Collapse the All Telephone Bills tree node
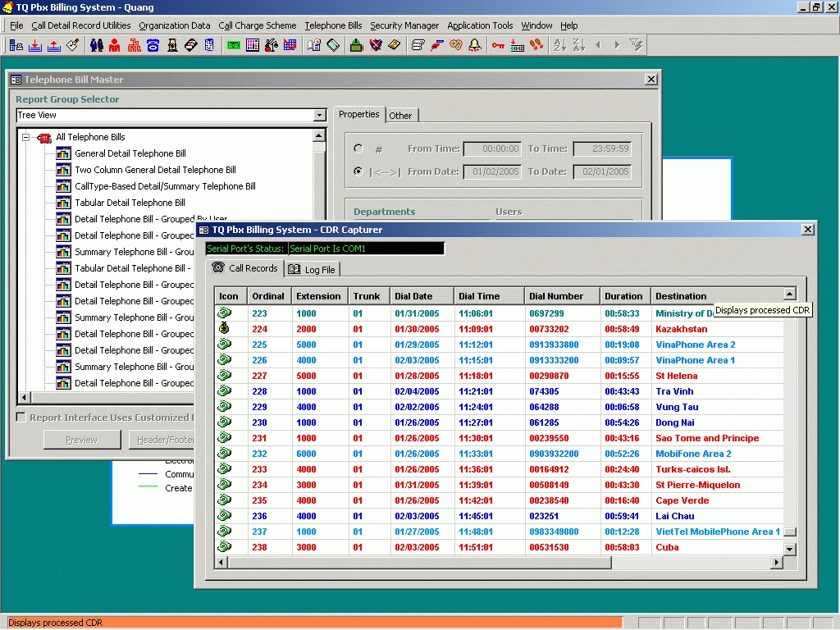The image size is (840, 630). point(25,138)
